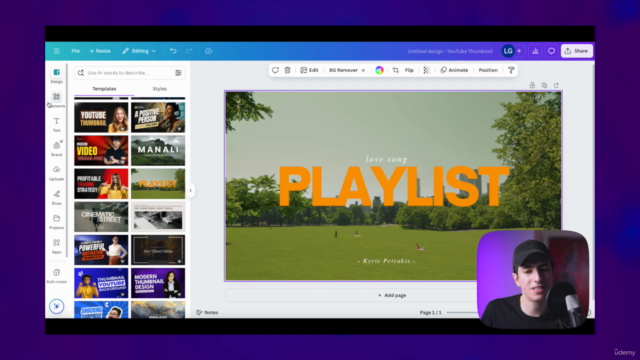
Task: Select the YouTube Thumbnail woman template
Action: (x=101, y=118)
